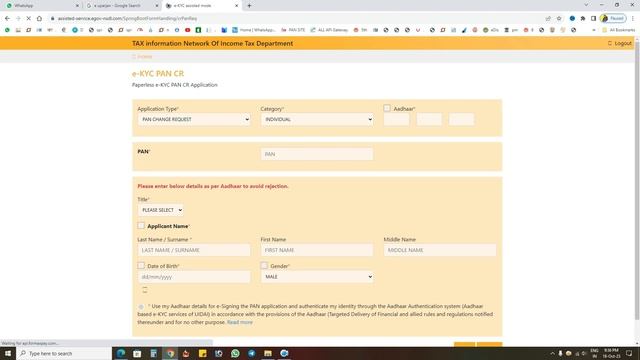Screen dimensions: 640x360
Task: Expand the Category dropdown
Action: pos(317,119)
